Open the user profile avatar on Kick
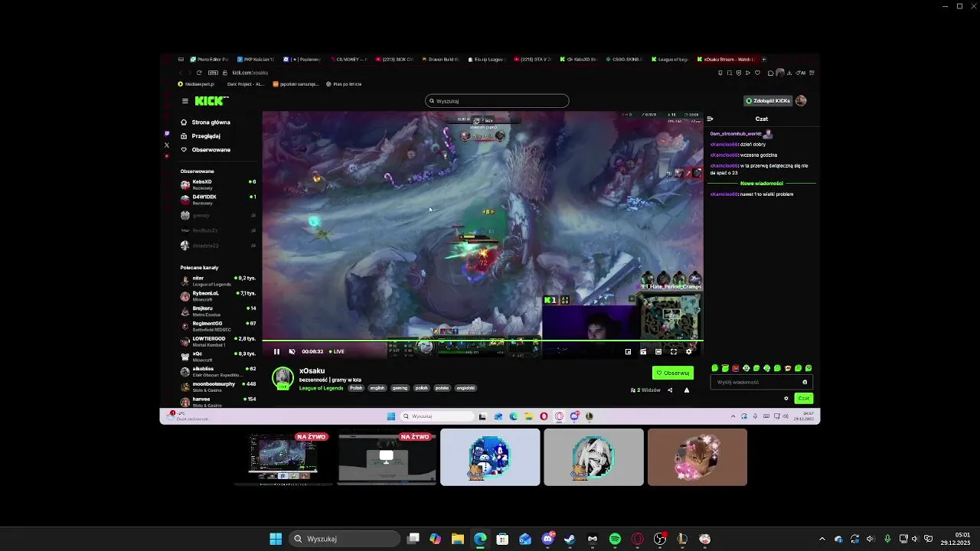 tap(801, 101)
